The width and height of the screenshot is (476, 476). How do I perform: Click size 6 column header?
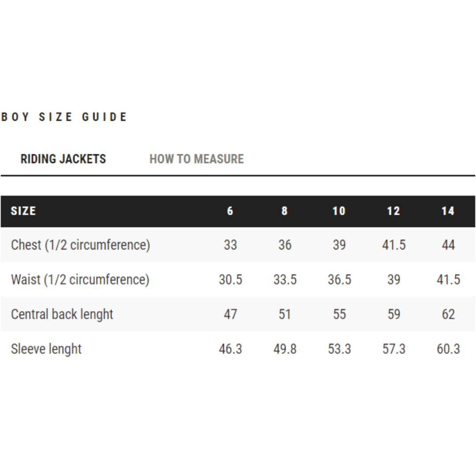tap(230, 211)
